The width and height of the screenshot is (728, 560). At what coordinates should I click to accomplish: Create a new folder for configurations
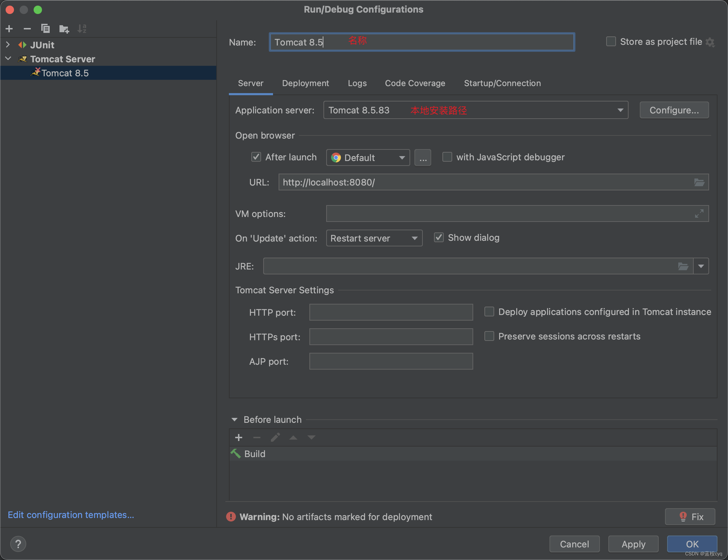coord(64,29)
